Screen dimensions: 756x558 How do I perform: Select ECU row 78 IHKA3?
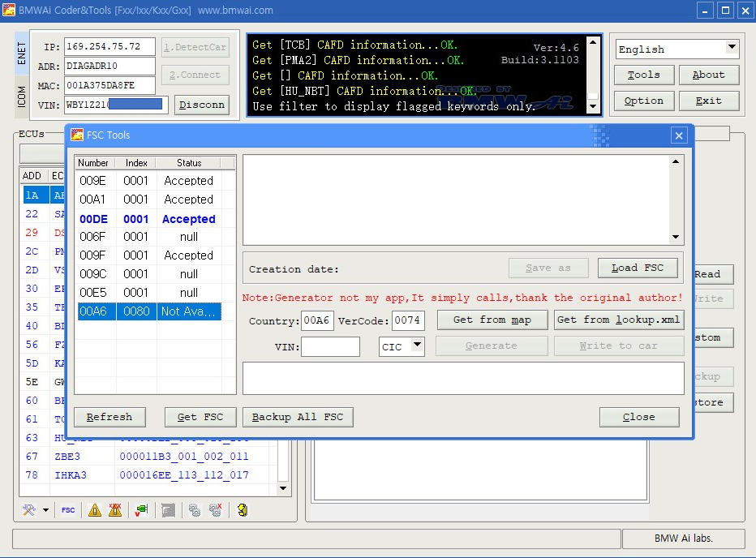(148, 475)
